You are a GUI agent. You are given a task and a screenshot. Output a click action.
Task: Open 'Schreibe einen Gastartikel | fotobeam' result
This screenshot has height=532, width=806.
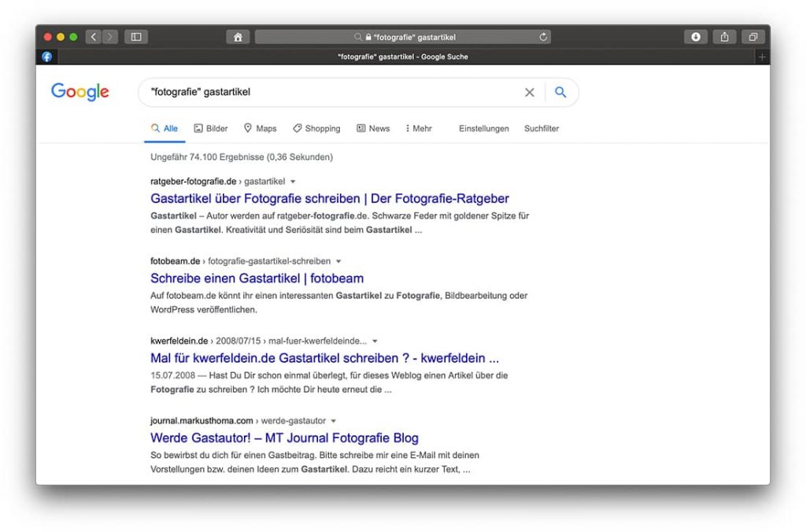[x=257, y=278]
